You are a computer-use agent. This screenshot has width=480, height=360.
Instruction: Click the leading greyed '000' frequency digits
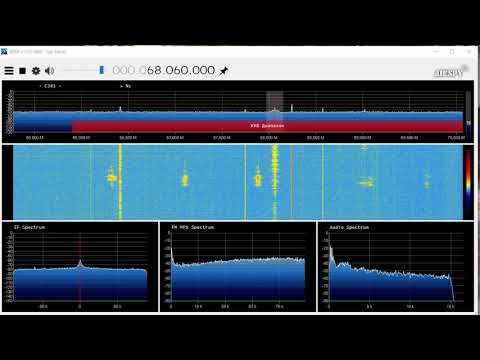(x=124, y=70)
